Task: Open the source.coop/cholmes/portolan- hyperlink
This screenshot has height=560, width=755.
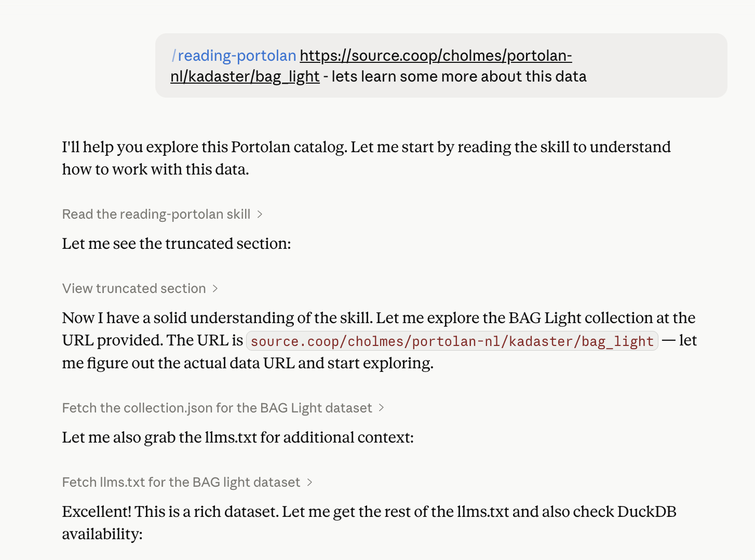Action: (x=436, y=56)
